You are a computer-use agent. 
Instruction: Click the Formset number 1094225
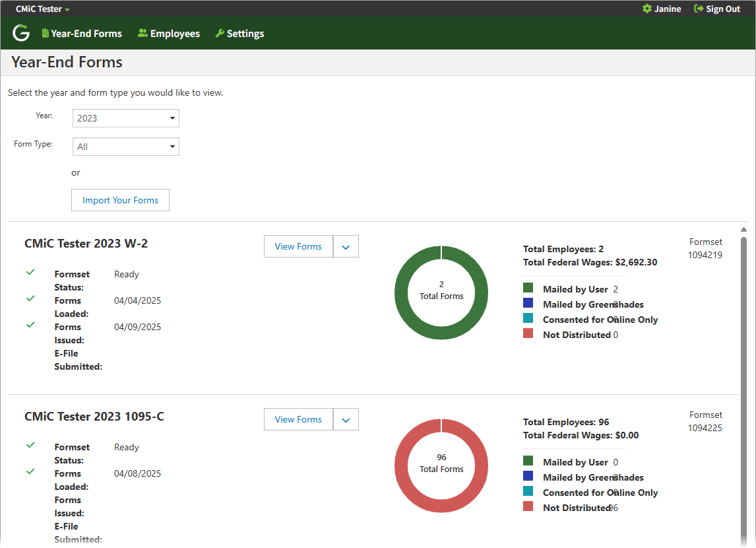[705, 428]
